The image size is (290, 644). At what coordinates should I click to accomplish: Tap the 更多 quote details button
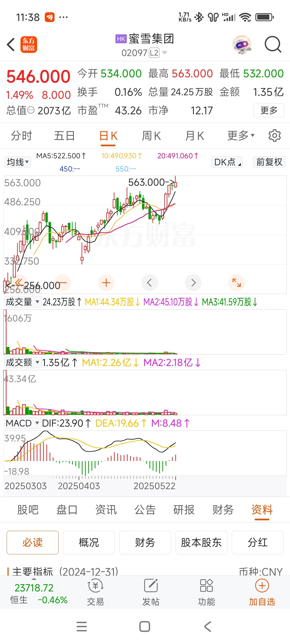[269, 110]
